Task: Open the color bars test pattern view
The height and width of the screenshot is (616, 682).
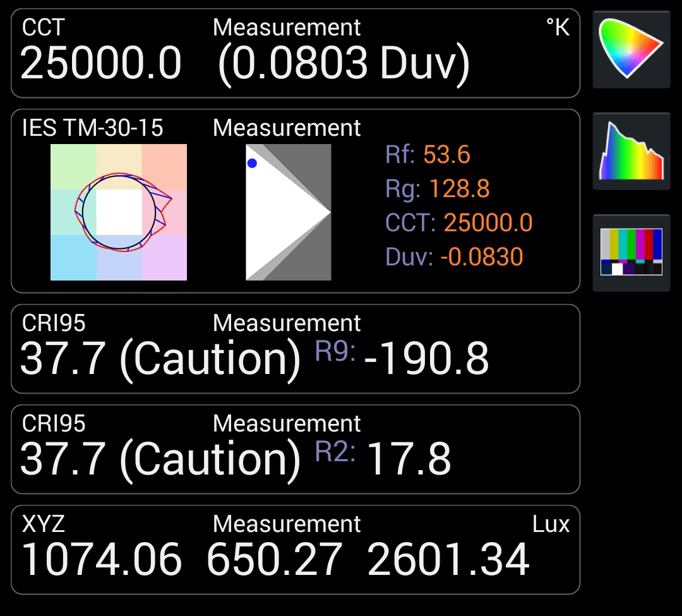Action: click(x=631, y=252)
